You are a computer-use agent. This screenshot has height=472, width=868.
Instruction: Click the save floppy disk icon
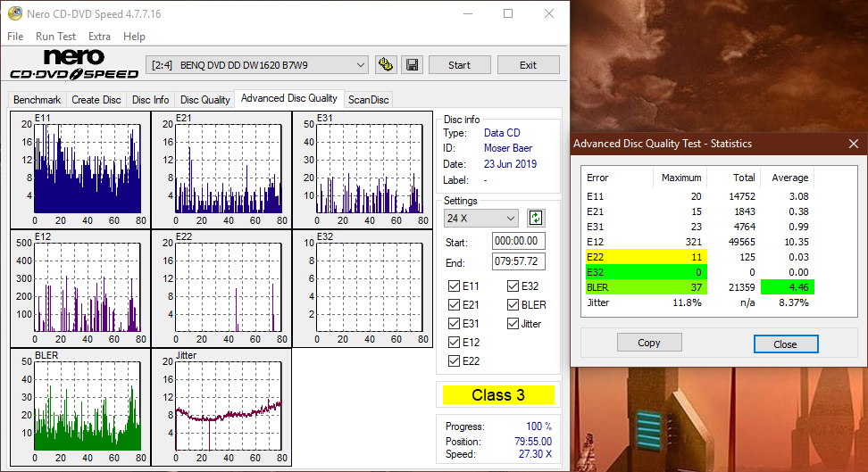coord(412,65)
